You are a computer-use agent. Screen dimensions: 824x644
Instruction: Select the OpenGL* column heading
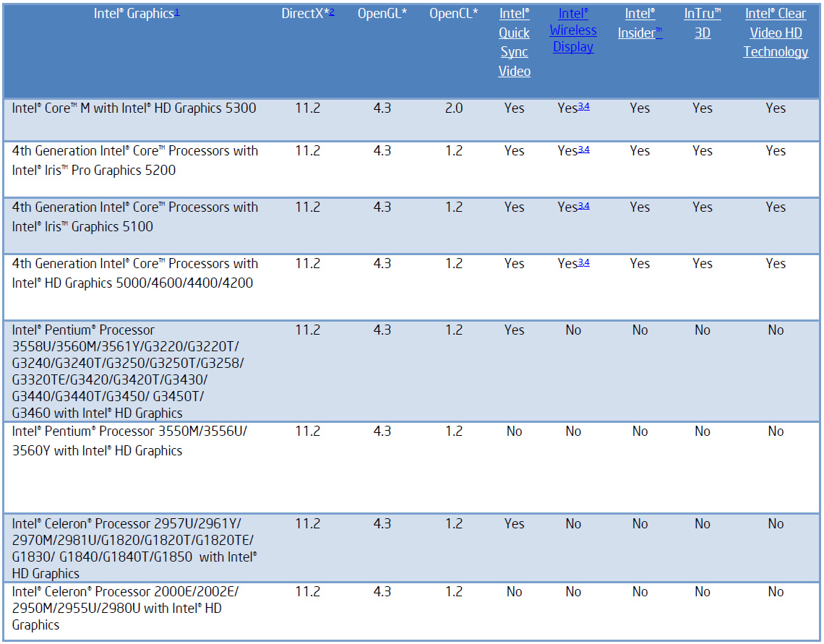click(382, 14)
